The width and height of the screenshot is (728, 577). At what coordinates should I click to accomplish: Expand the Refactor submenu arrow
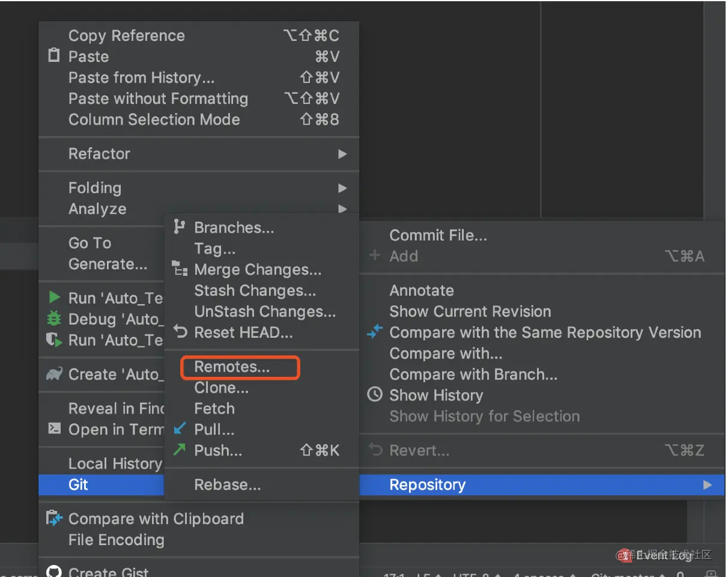click(x=342, y=154)
